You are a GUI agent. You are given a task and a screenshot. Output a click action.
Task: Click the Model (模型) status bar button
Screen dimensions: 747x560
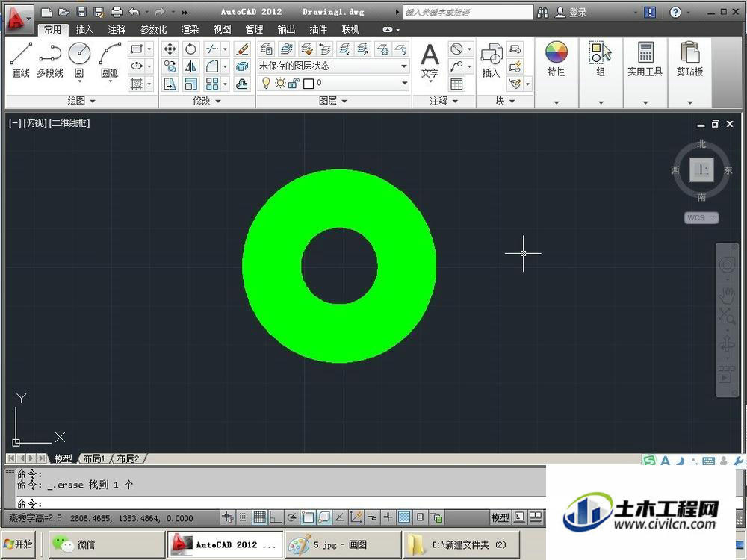tap(500, 517)
